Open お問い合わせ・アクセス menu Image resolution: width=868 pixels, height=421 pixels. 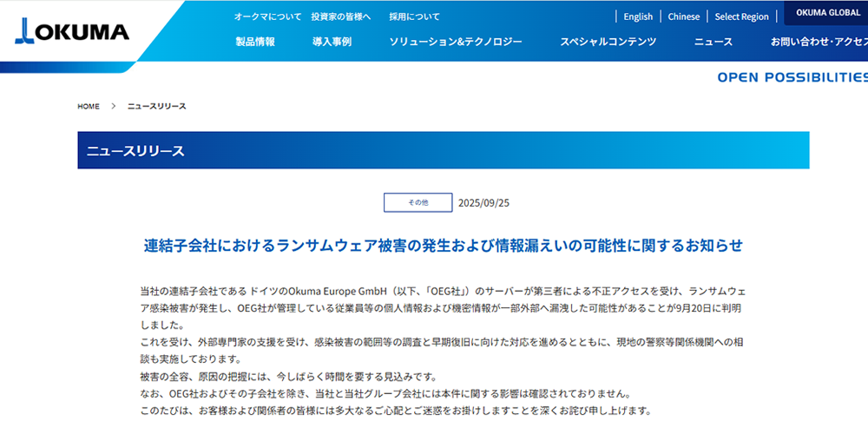coord(819,42)
